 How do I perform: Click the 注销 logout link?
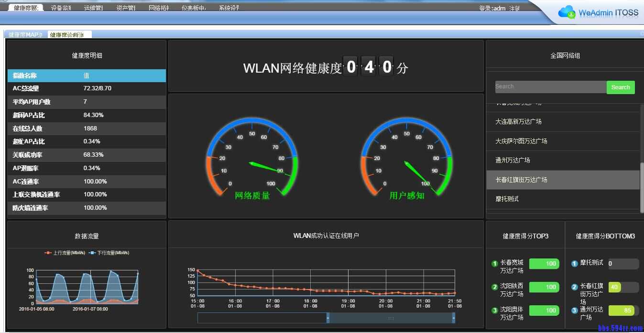pos(514,9)
